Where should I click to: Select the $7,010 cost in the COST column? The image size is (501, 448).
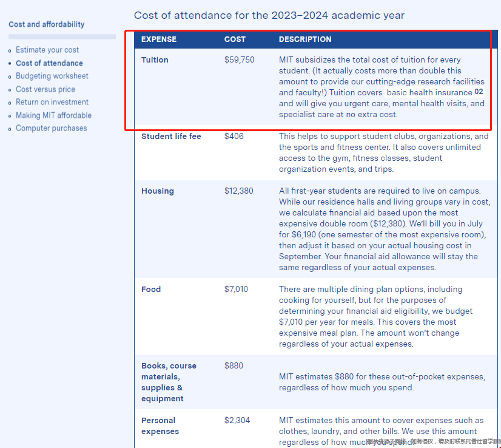[x=236, y=289]
